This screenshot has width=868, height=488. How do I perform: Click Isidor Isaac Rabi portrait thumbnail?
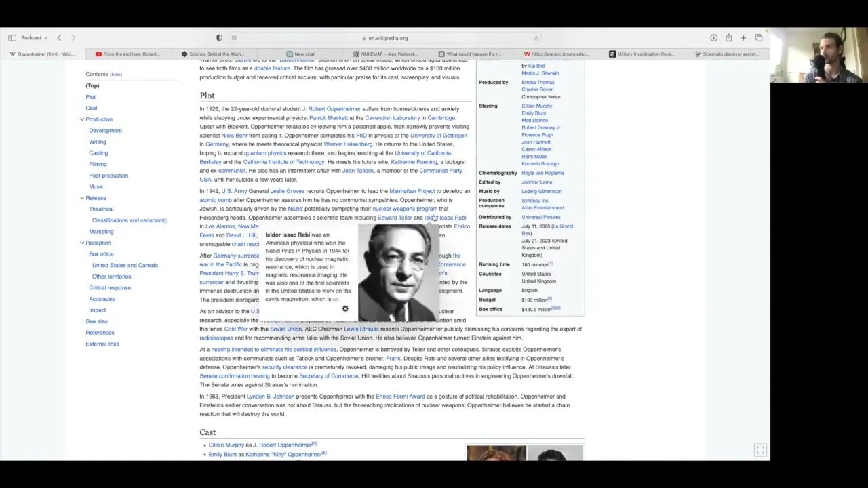(399, 272)
